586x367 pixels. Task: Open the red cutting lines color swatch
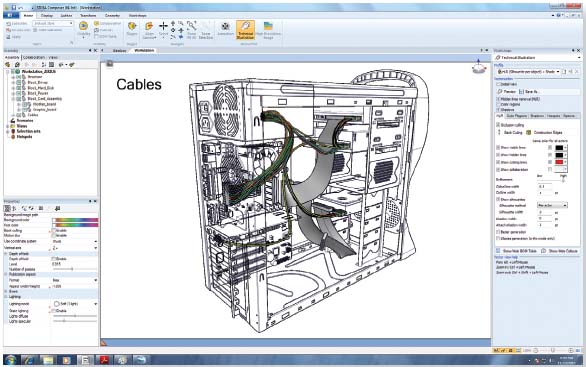coord(559,162)
